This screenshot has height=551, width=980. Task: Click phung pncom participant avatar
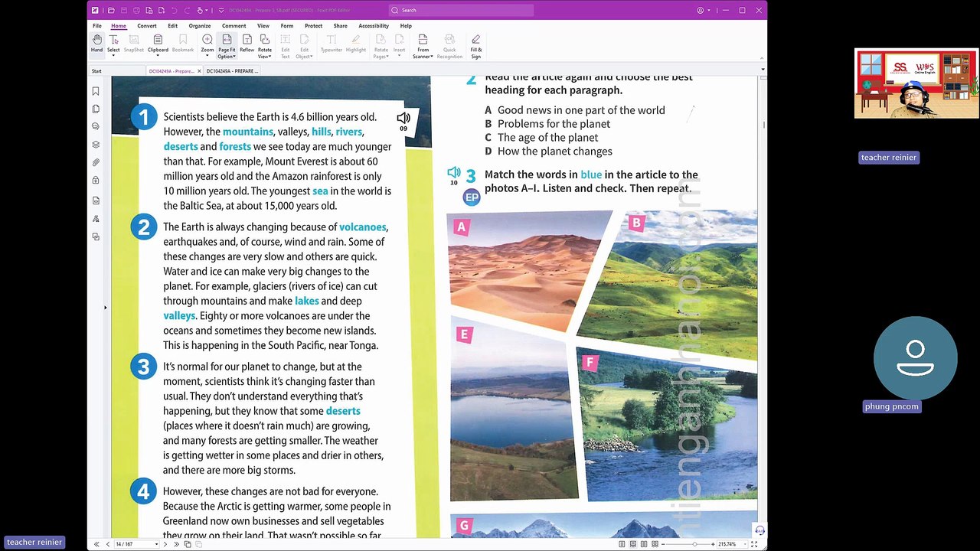915,358
